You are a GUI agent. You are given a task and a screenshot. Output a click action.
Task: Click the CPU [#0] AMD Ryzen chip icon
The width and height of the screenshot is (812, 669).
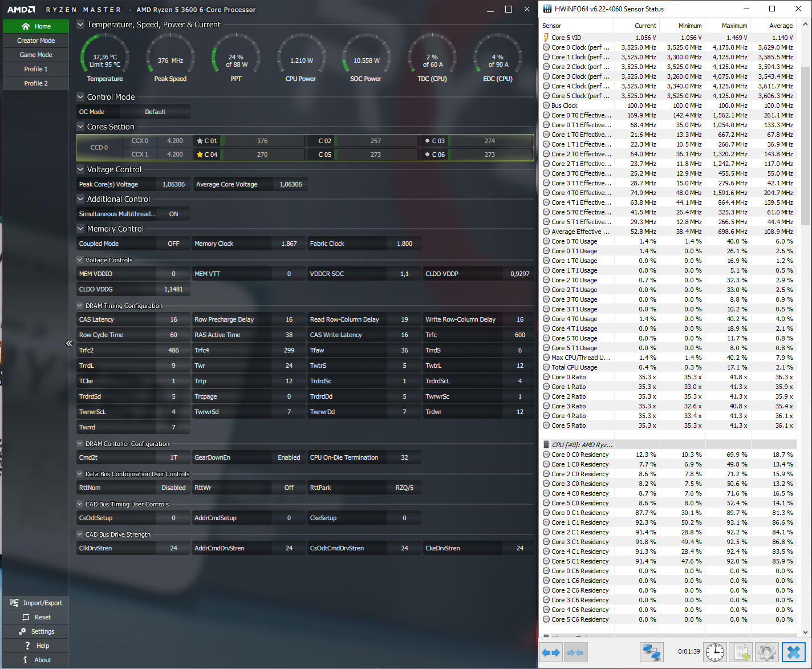click(546, 445)
